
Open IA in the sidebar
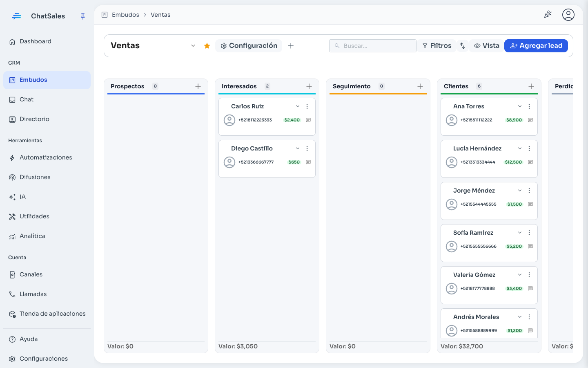(x=47, y=197)
